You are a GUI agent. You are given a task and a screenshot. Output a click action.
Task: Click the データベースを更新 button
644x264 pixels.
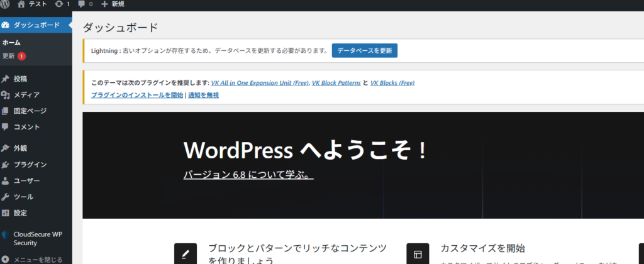[365, 50]
